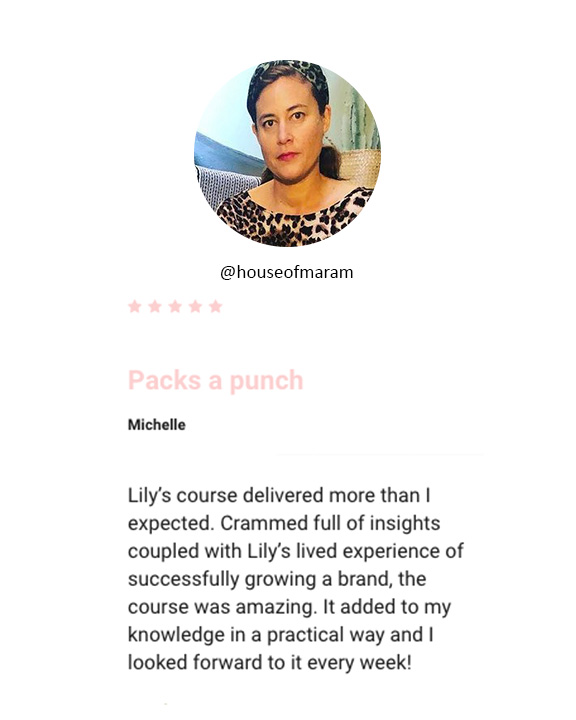Select the third pink star
The width and height of the screenshot is (576, 720).
click(x=175, y=306)
